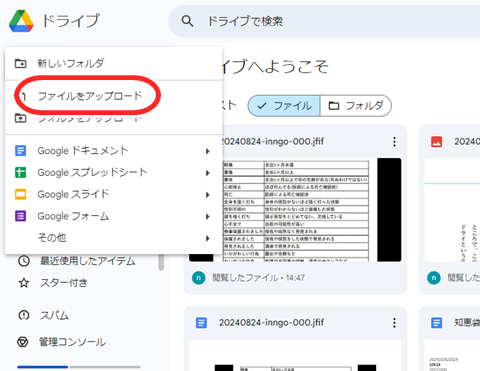Screen dimensions: 480x371
Task: Click the storage usage progress bar
Action: tap(79, 367)
